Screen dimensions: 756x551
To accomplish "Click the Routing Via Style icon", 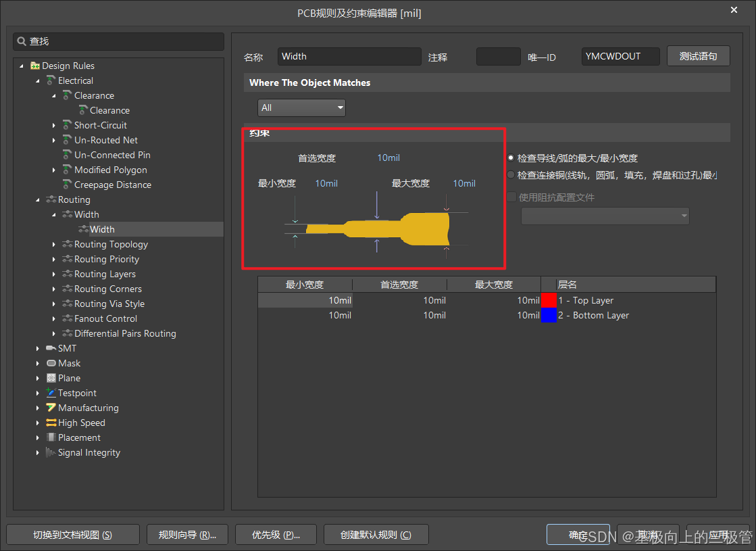I will 68,304.
